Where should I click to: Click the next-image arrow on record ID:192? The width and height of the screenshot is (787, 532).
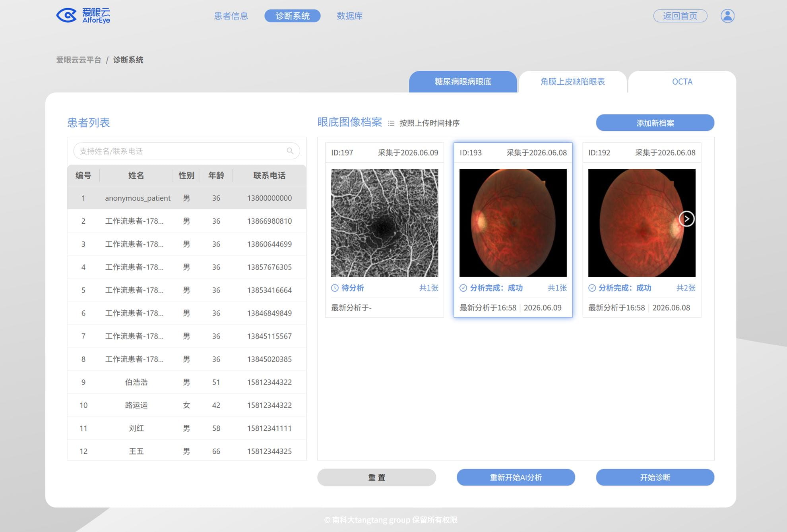(686, 219)
